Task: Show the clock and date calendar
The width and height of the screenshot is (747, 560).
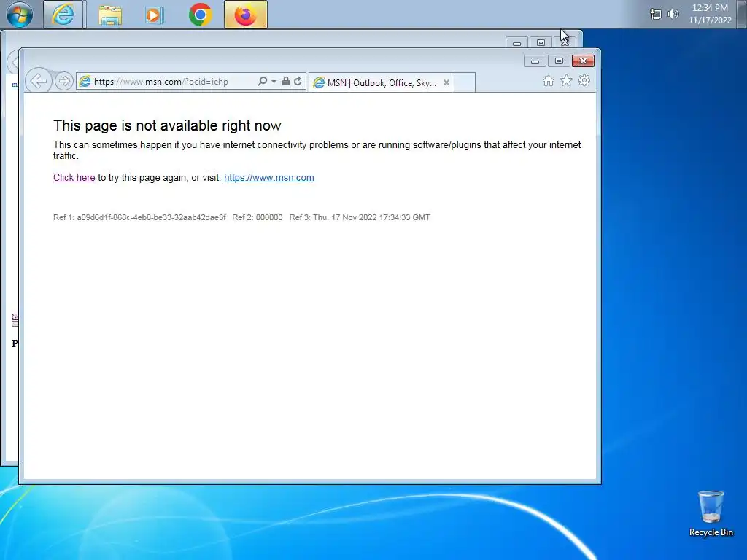Action: (710, 14)
